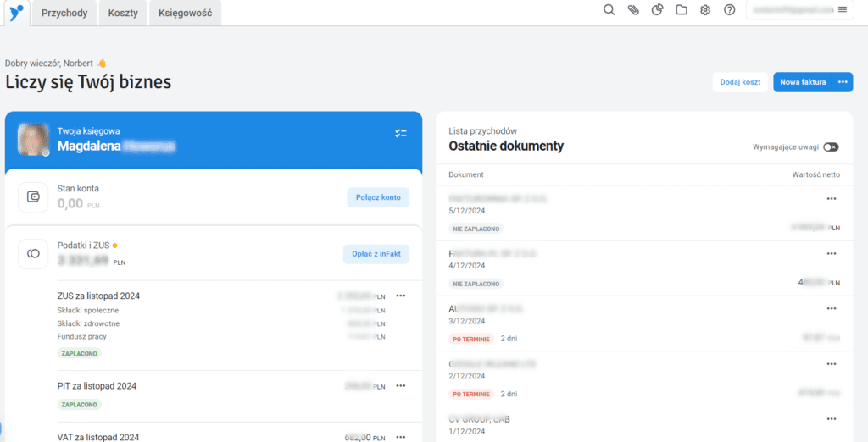Open the search magnifier icon

click(x=609, y=10)
